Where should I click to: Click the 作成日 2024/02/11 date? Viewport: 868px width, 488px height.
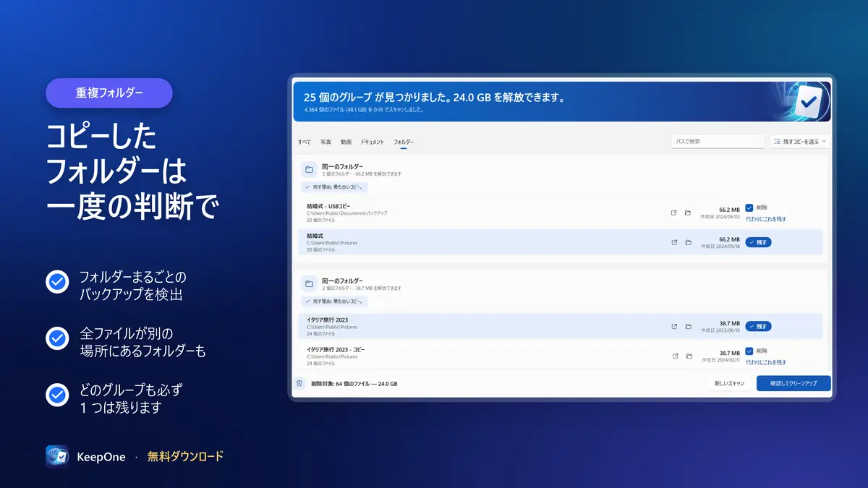click(720, 359)
